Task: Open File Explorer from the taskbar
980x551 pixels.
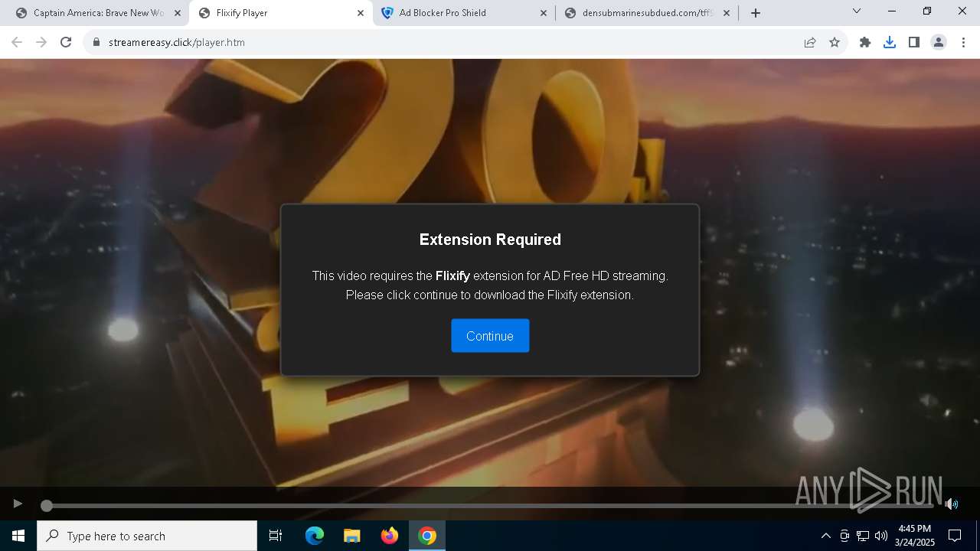Action: click(351, 536)
